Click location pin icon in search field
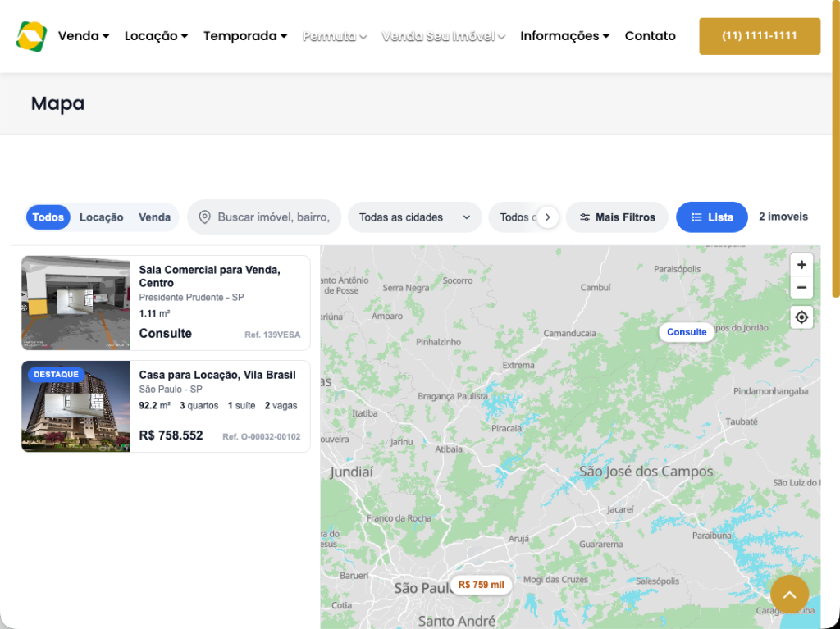The width and height of the screenshot is (840, 629). click(204, 217)
